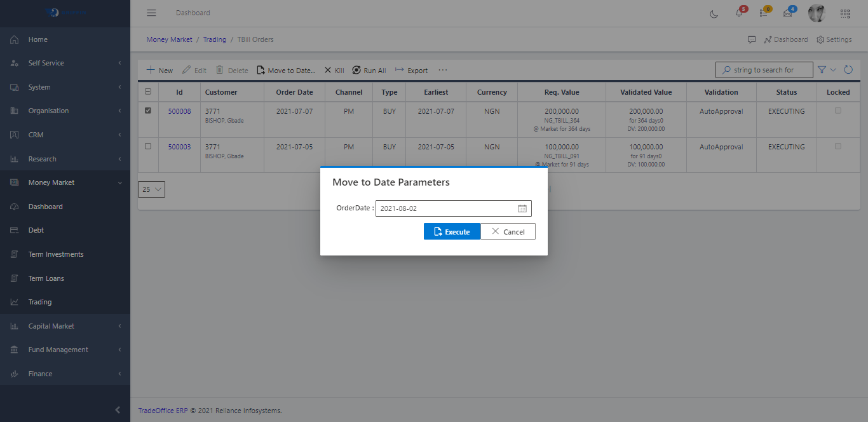Open the order 500008 Id link
This screenshot has height=422, width=868.
click(x=179, y=111)
